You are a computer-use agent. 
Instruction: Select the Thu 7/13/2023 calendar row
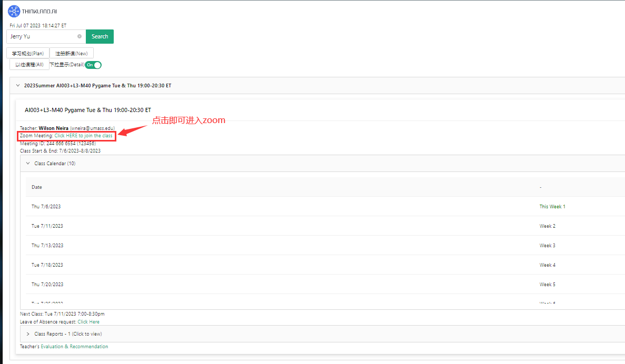(47, 246)
